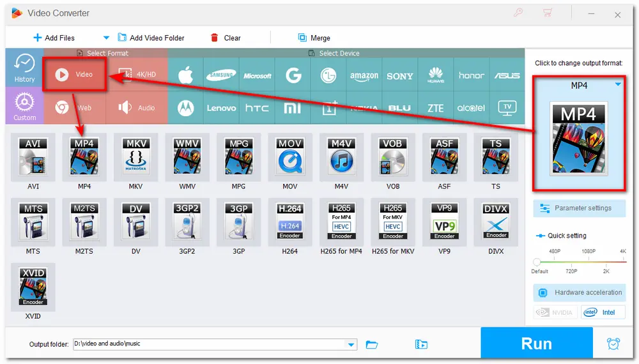
Task: Start conversion with Run button
Action: pyautogui.click(x=536, y=344)
